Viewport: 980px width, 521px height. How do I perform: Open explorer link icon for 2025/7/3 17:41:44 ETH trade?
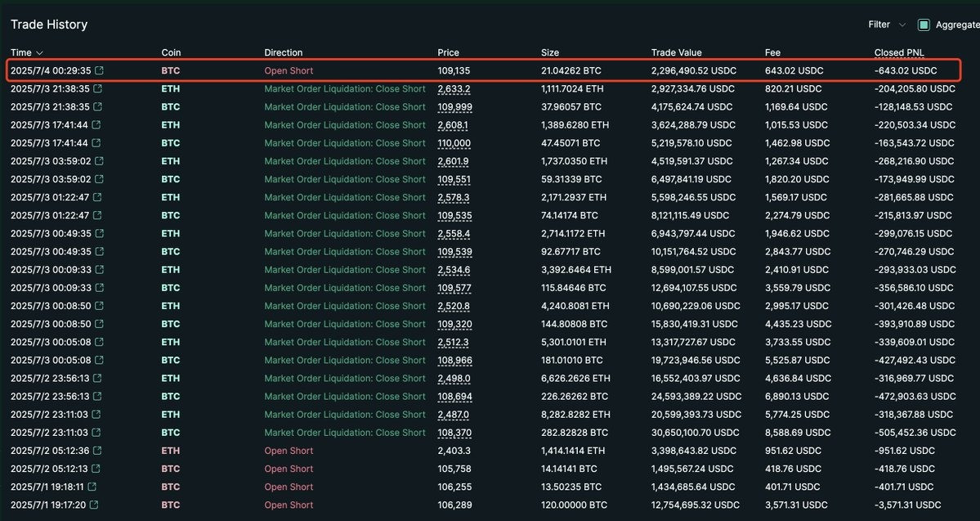[97, 125]
